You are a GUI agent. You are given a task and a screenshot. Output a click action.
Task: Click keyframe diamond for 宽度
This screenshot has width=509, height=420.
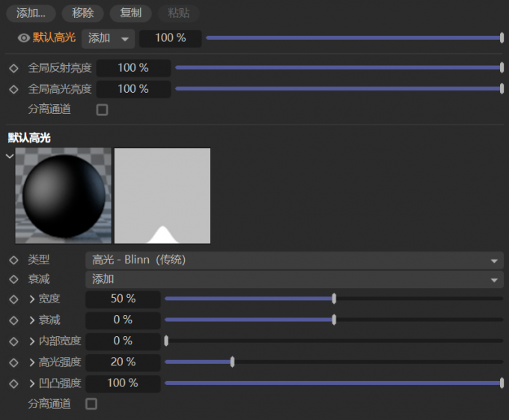13,299
